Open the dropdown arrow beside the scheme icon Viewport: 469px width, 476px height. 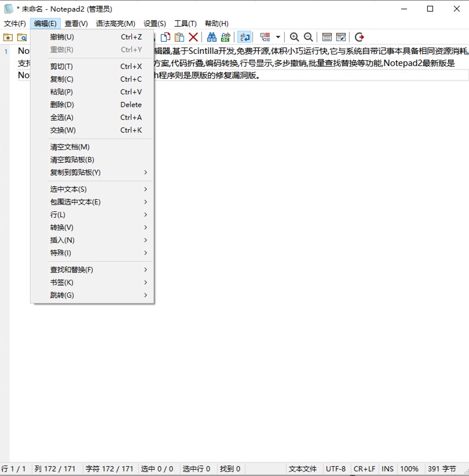point(278,37)
